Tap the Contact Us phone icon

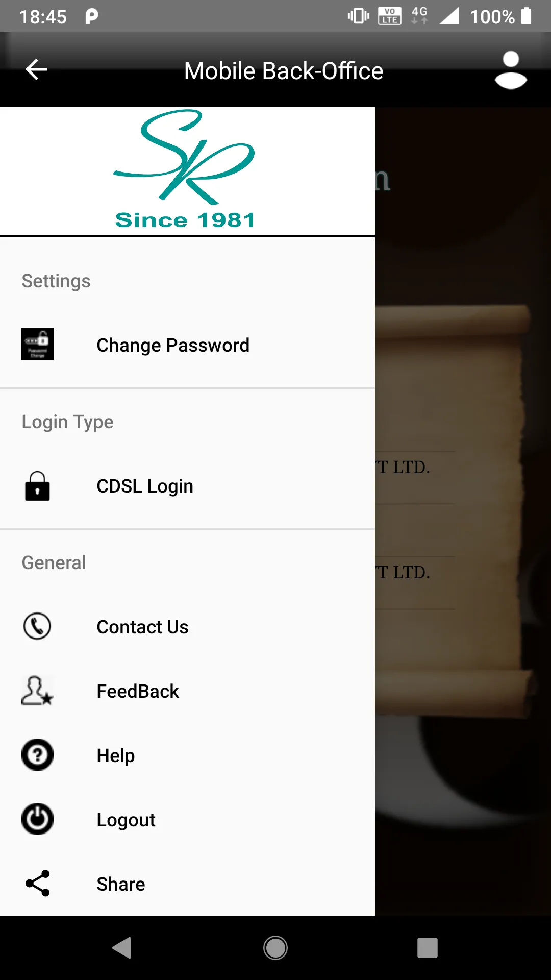37,626
